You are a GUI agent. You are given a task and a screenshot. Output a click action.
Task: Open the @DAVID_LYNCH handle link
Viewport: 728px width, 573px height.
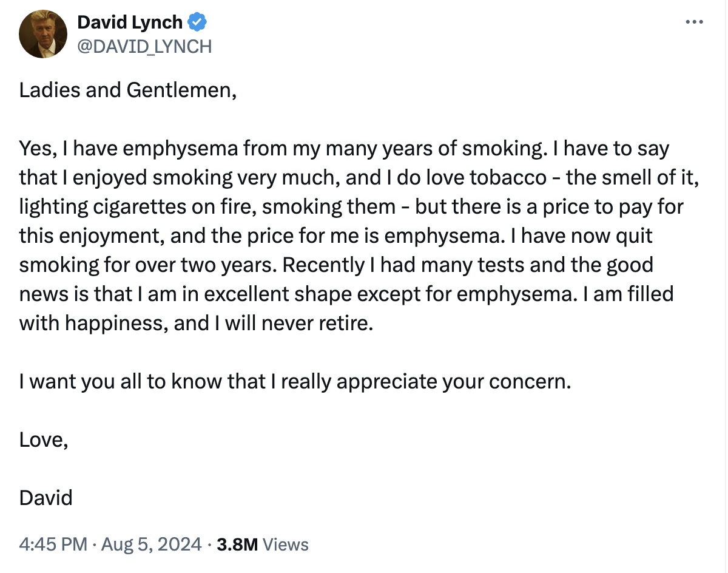(144, 46)
